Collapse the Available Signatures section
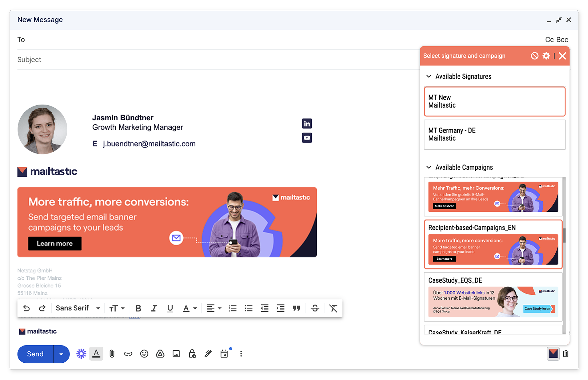Image resolution: width=588 pixels, height=380 pixels. 429,76
